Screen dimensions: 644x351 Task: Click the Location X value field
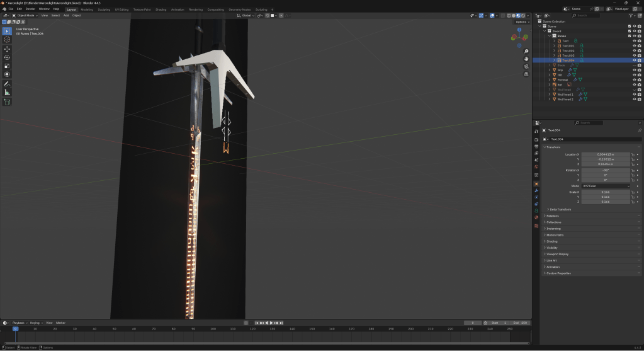click(x=605, y=154)
